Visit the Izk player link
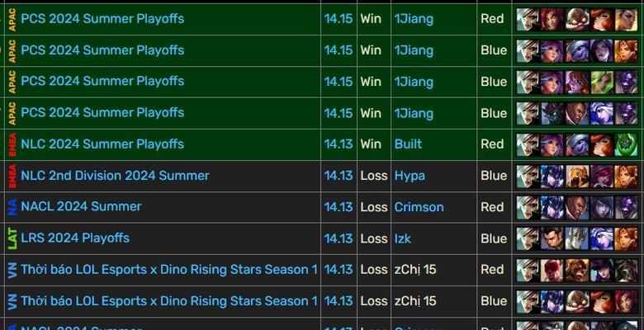Screen dimensions: 644x330 (x=403, y=238)
